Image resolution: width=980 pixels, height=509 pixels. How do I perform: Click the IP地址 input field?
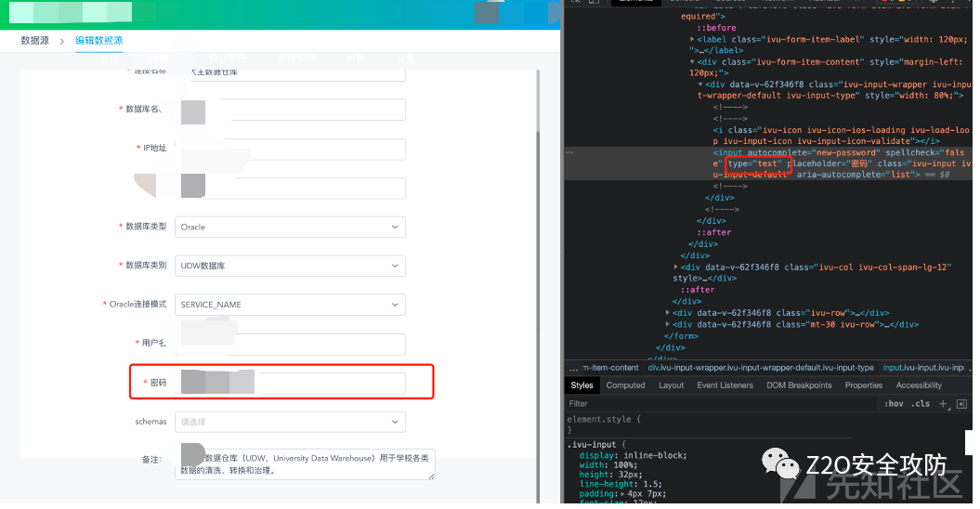[x=290, y=149]
